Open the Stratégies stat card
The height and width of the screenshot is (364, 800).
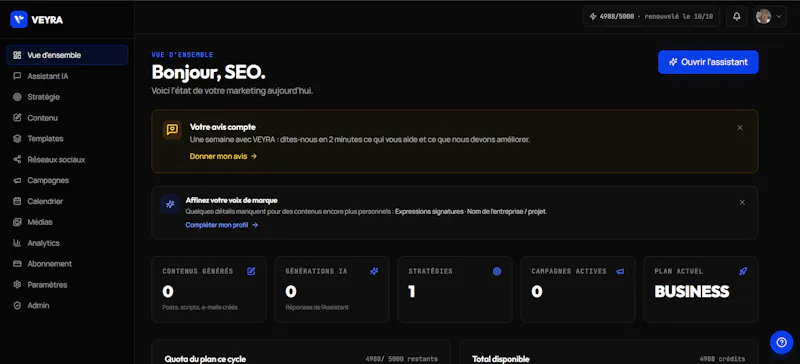[x=455, y=289]
